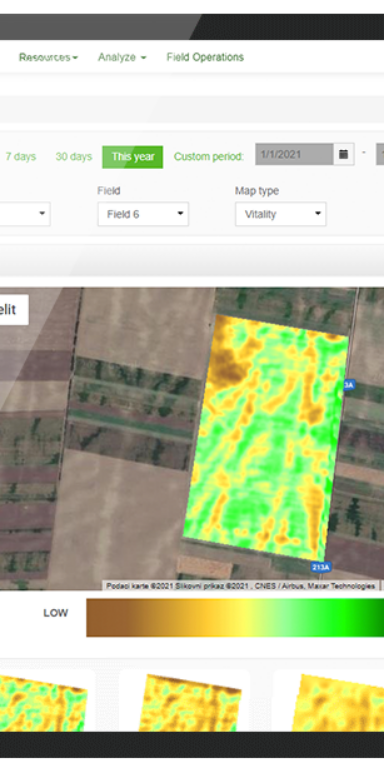Select the 30 days period
This screenshot has height=768, width=384.
click(73, 157)
